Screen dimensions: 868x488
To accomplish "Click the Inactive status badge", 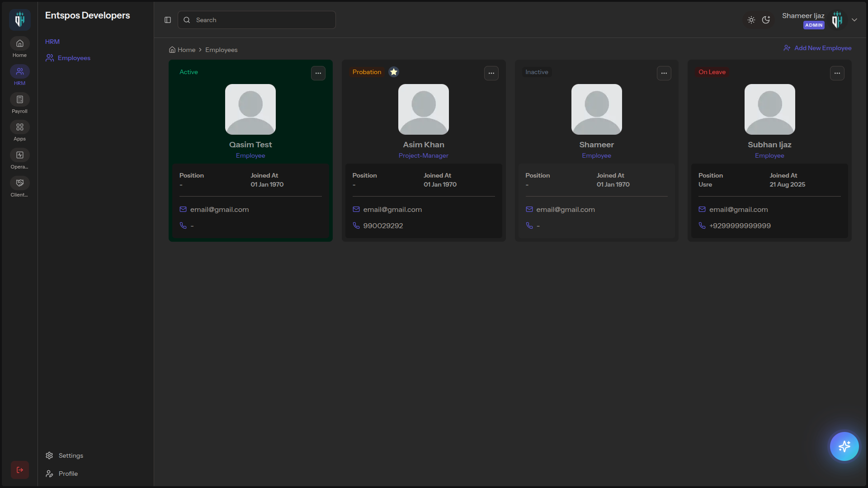I will pyautogui.click(x=537, y=72).
